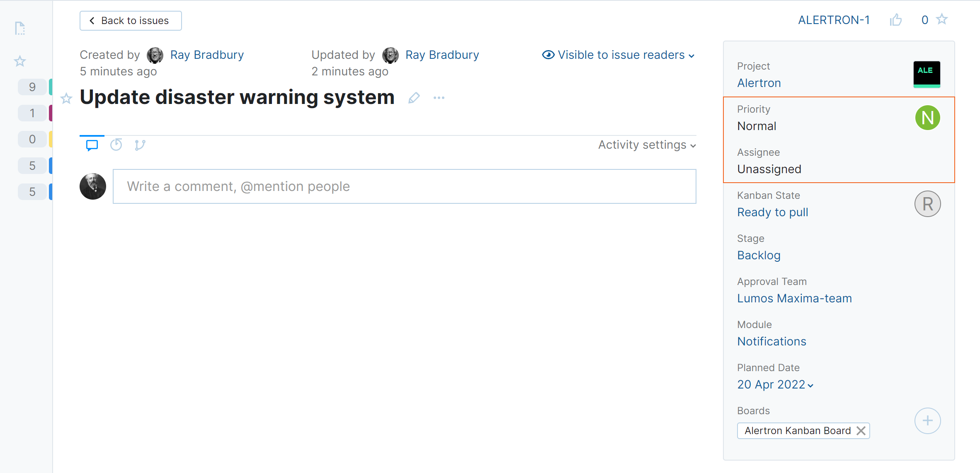Click the star icon in left sidebar

tap(20, 61)
